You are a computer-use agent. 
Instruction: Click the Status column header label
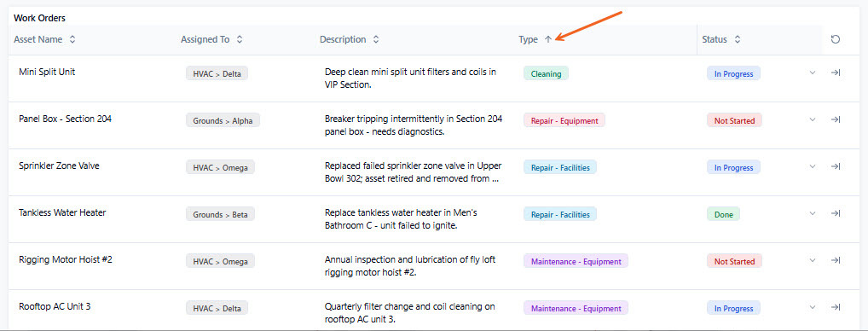click(715, 40)
